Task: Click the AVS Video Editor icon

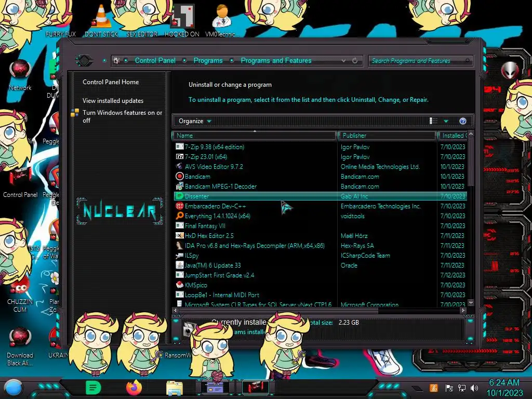Action: (x=179, y=167)
